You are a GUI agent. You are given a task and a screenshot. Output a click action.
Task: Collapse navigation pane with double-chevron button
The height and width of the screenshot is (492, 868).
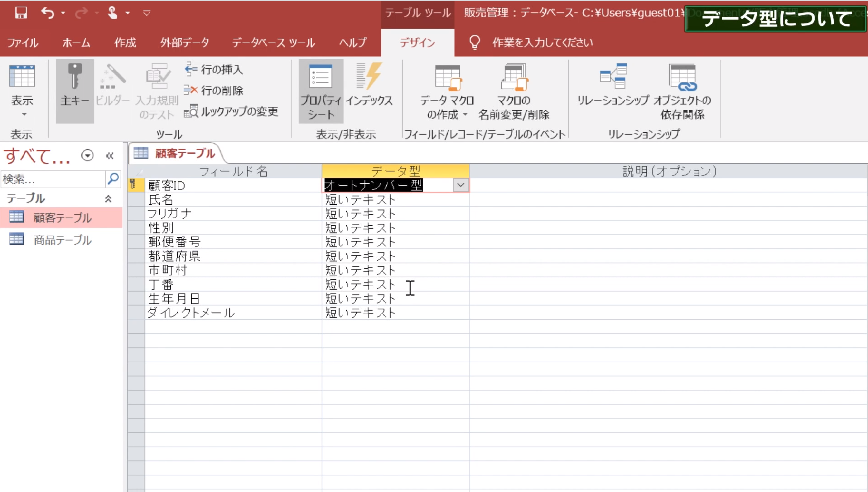(110, 156)
